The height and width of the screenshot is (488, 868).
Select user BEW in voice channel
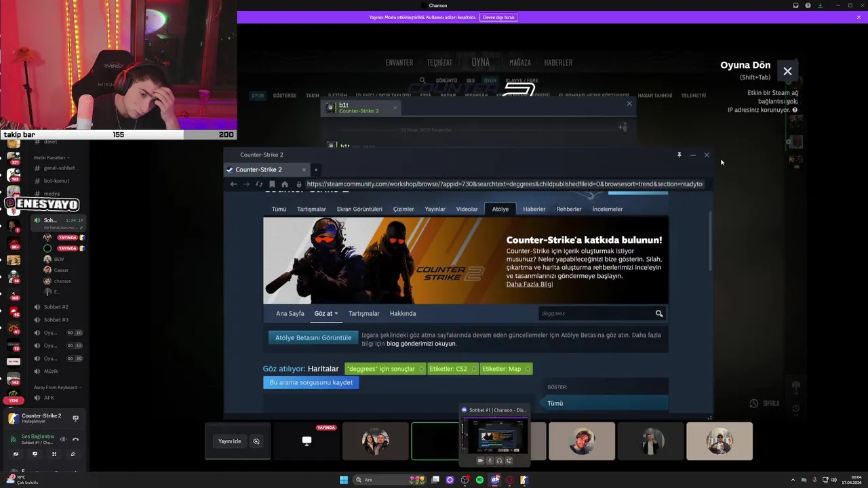tap(59, 259)
